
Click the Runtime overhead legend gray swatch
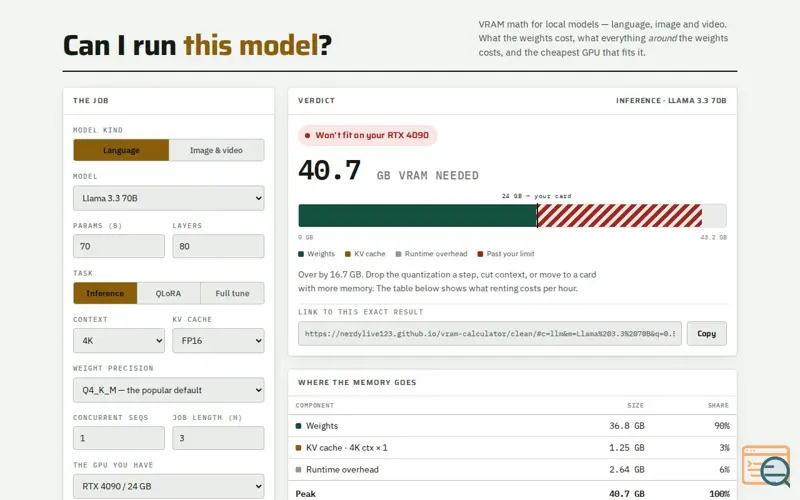coord(398,254)
